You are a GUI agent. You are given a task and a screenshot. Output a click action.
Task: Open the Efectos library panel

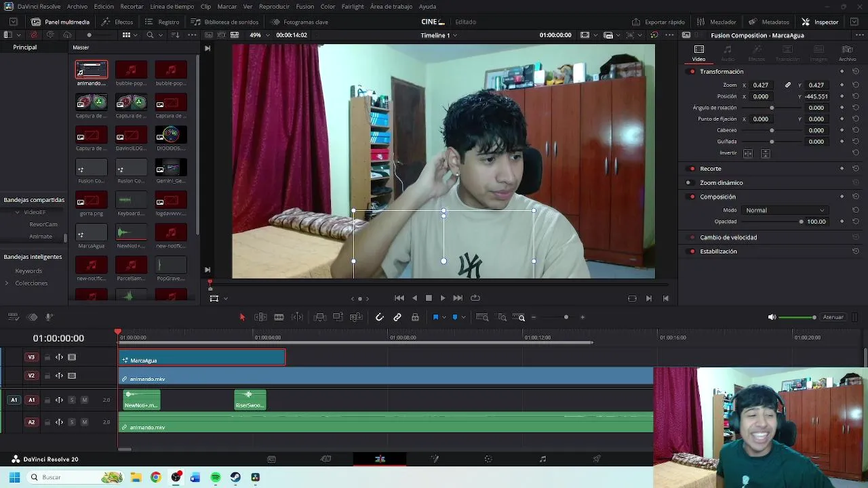pyautogui.click(x=117, y=22)
